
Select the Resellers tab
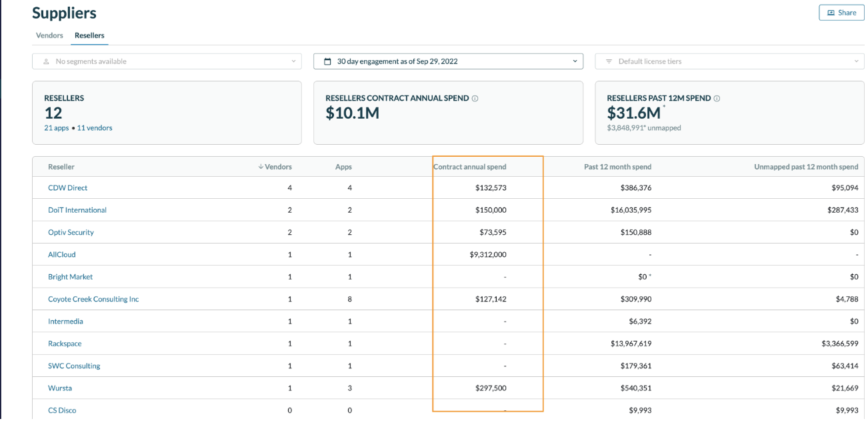pyautogui.click(x=89, y=35)
